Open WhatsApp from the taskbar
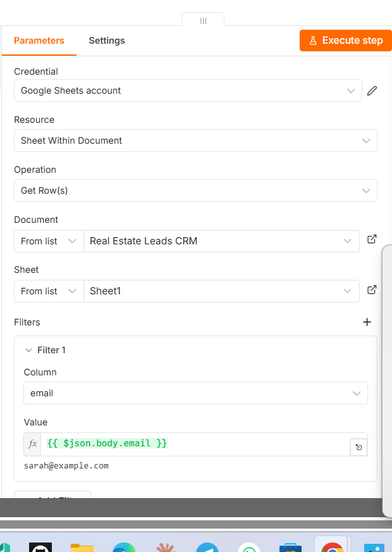 pos(249,548)
